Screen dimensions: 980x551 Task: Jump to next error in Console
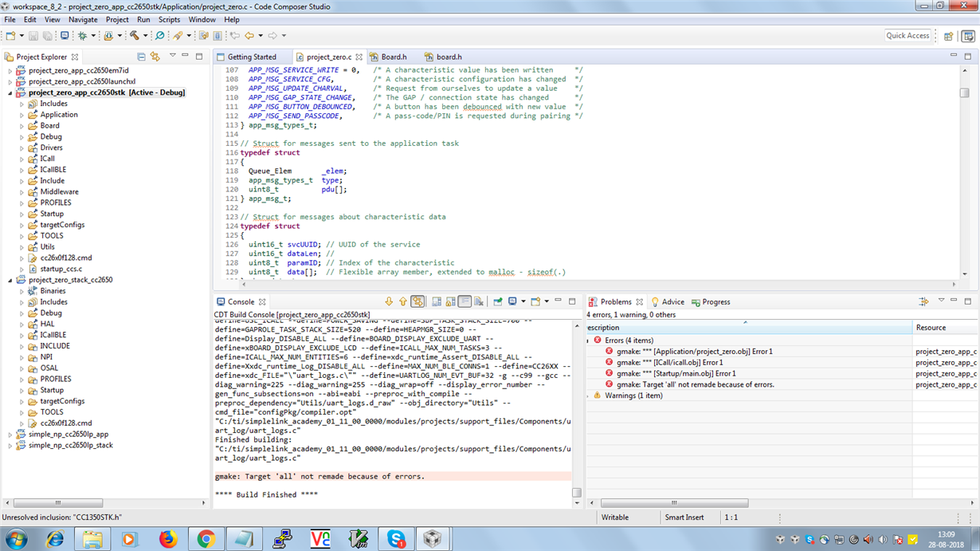coord(389,302)
